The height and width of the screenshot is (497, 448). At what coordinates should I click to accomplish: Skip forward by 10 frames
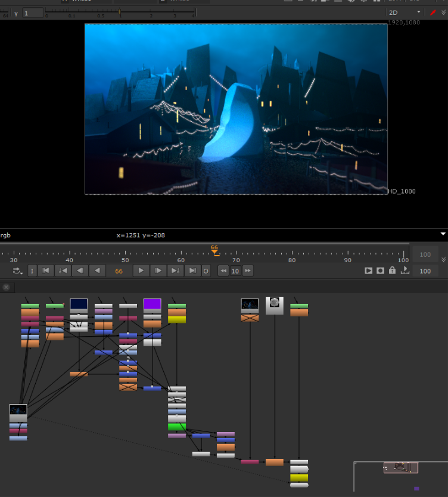248,271
